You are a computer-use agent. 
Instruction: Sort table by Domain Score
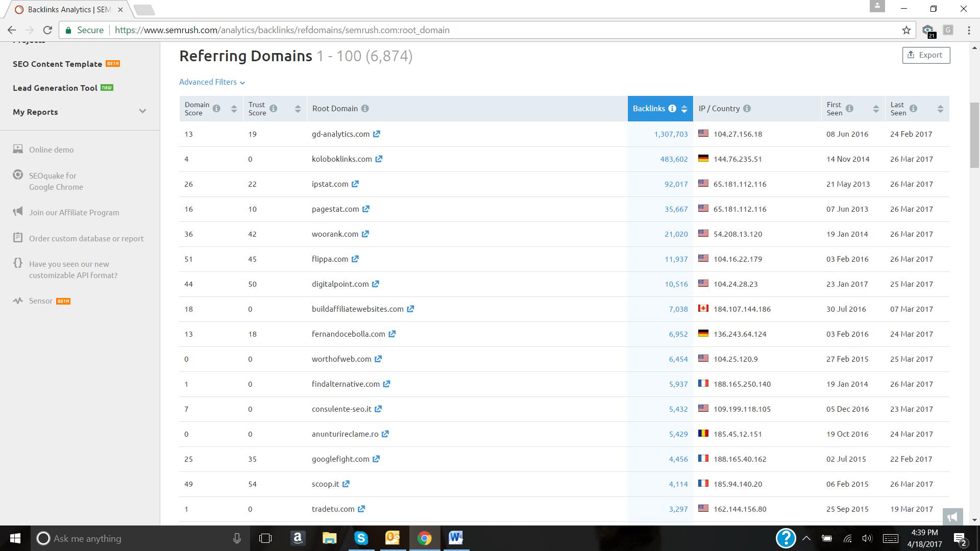[x=234, y=109]
